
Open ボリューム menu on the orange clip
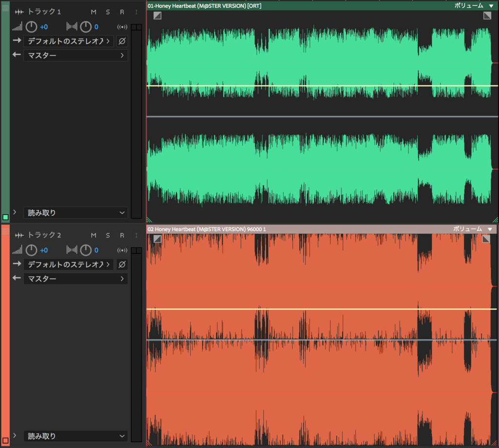(473, 229)
